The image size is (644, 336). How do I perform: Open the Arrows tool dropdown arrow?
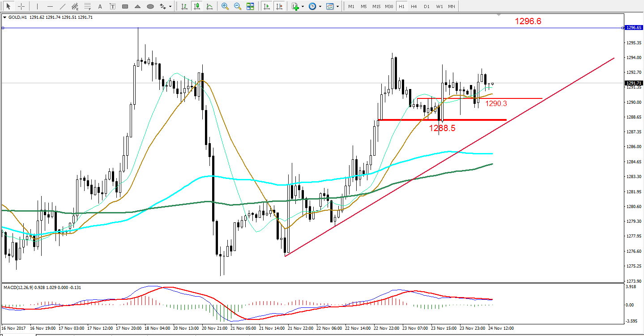pyautogui.click(x=170, y=7)
